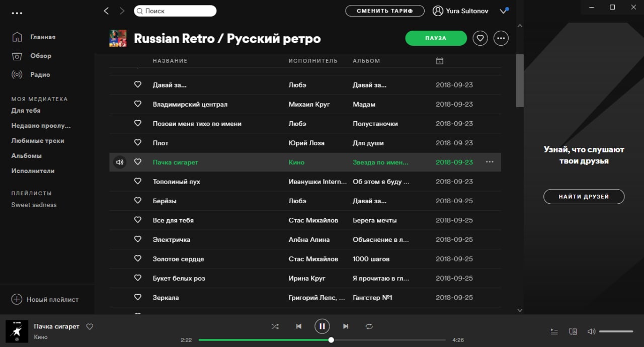Toggle repeat mode
The height and width of the screenshot is (347, 644).
coord(369,326)
